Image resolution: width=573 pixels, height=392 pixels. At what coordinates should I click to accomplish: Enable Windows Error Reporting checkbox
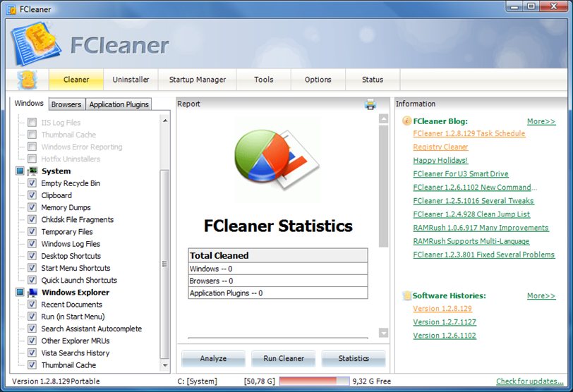[x=32, y=147]
